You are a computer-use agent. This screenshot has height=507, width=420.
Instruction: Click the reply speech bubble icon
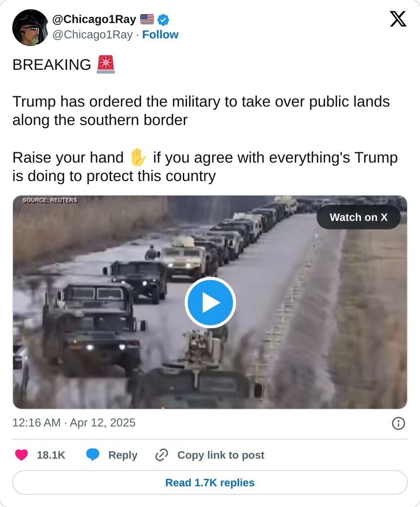coord(93,455)
